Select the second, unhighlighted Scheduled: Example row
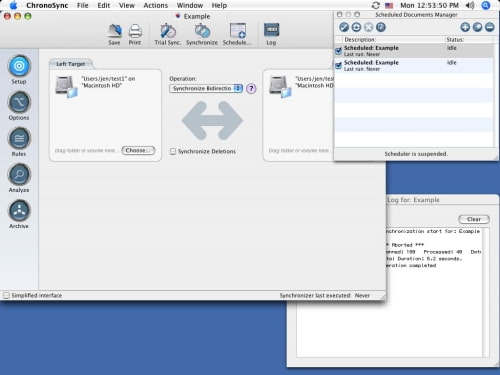The image size is (500, 375). pyautogui.click(x=414, y=66)
